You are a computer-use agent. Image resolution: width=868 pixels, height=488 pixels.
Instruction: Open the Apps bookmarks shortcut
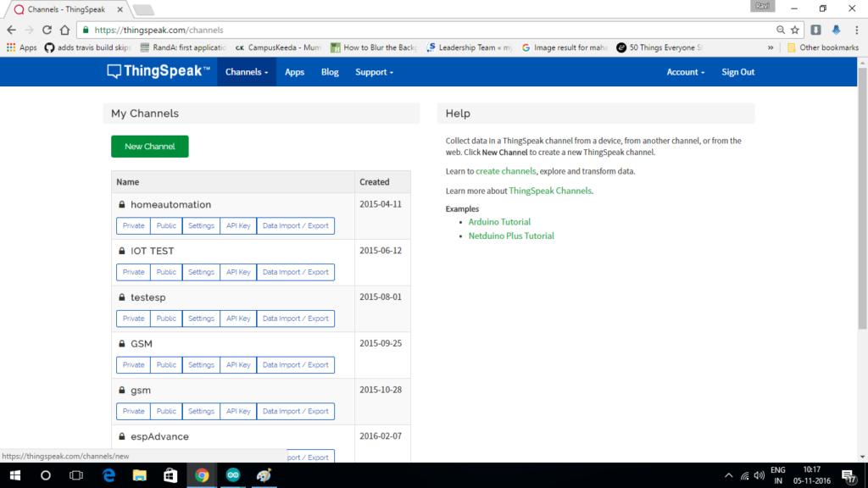pyautogui.click(x=21, y=47)
